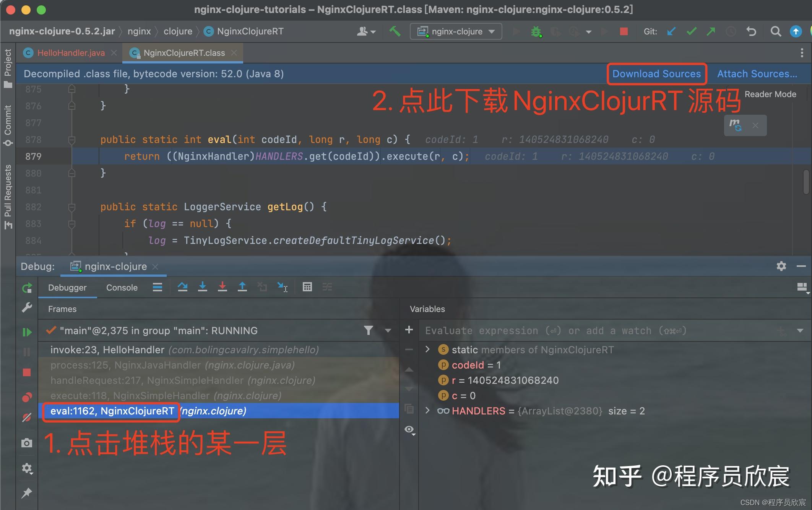This screenshot has width=812, height=510.
Task: Pin the Debug tool window
Action: tap(27, 493)
